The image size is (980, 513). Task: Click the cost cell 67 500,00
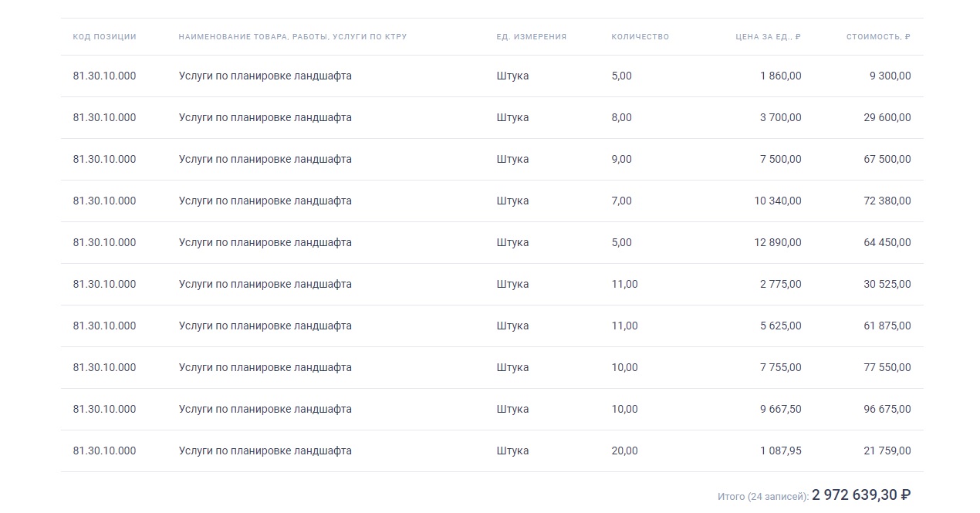coord(887,160)
